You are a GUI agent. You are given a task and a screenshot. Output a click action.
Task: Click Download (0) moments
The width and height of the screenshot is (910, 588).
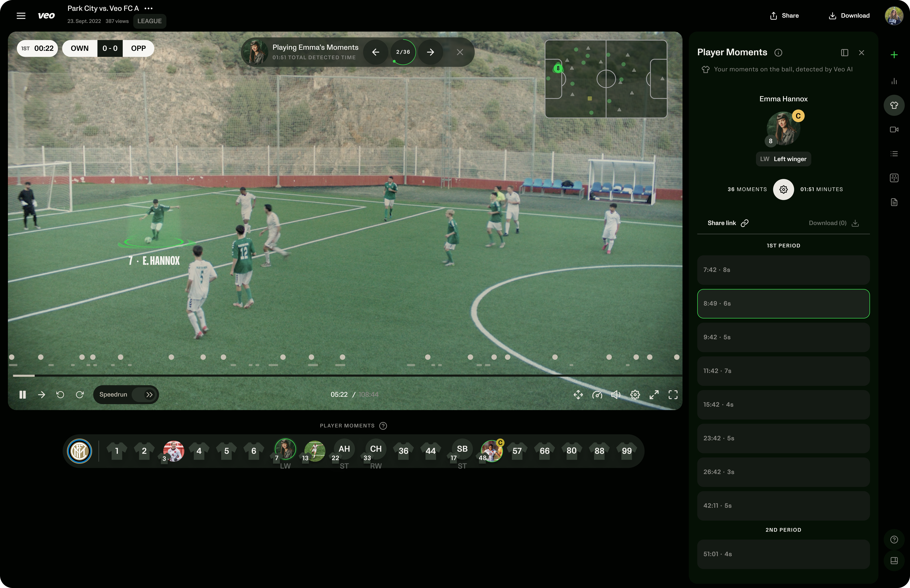pos(834,223)
